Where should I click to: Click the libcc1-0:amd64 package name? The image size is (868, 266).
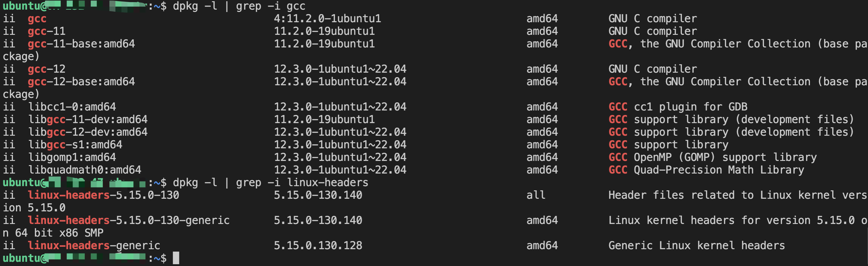point(72,107)
